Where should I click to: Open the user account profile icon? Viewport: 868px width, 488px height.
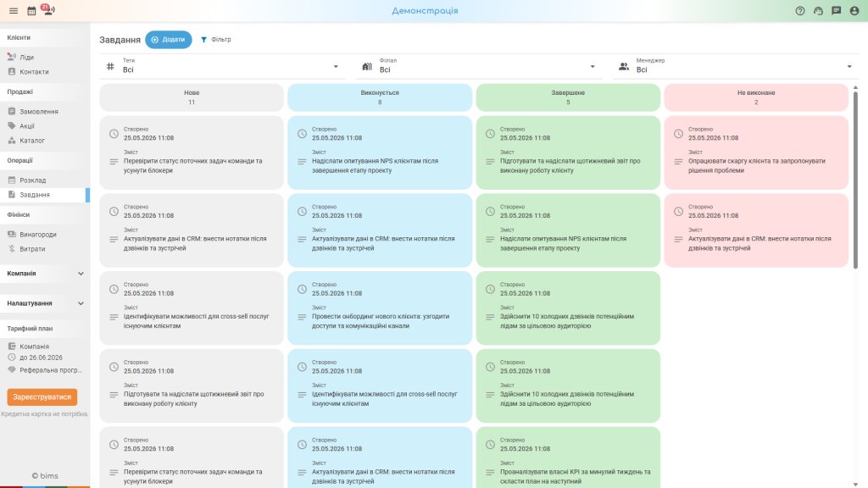(x=854, y=10)
